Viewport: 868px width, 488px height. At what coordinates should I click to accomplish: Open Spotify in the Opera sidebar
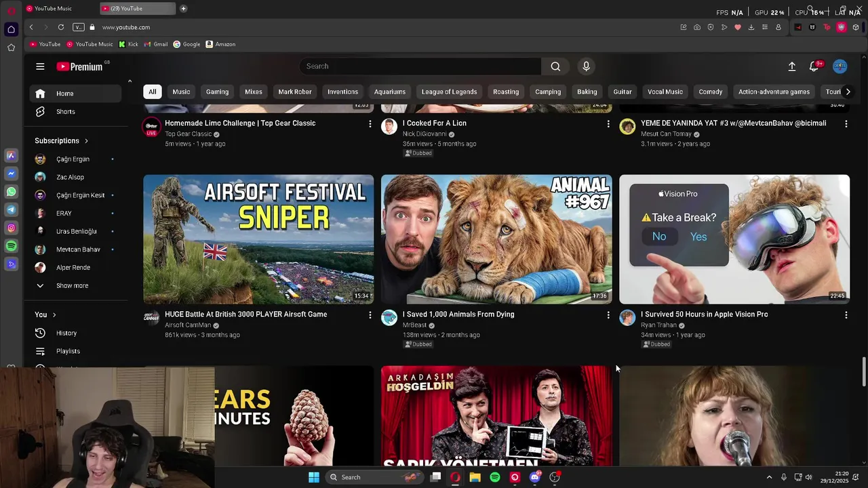tap(11, 246)
